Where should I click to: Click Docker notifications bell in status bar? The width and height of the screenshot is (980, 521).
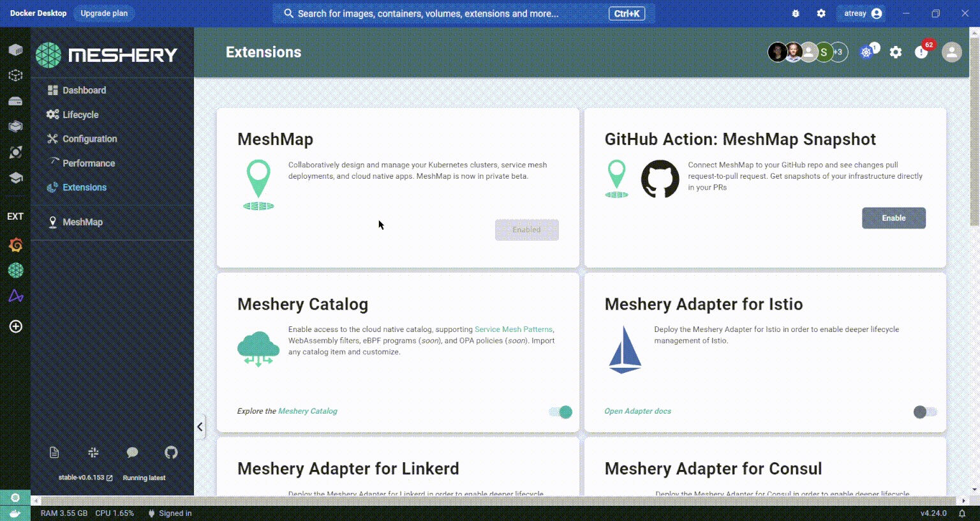[962, 513]
